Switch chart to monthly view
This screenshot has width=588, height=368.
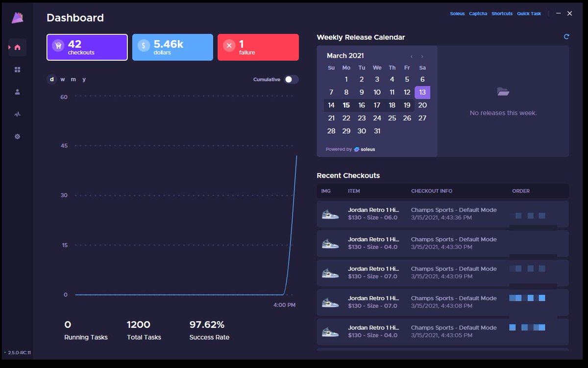[x=73, y=79]
